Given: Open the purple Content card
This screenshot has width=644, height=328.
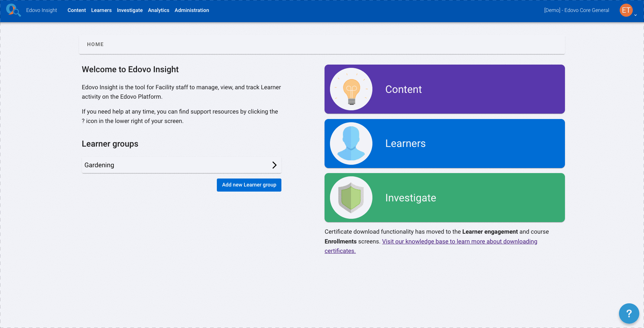Looking at the screenshot, I should (x=445, y=89).
